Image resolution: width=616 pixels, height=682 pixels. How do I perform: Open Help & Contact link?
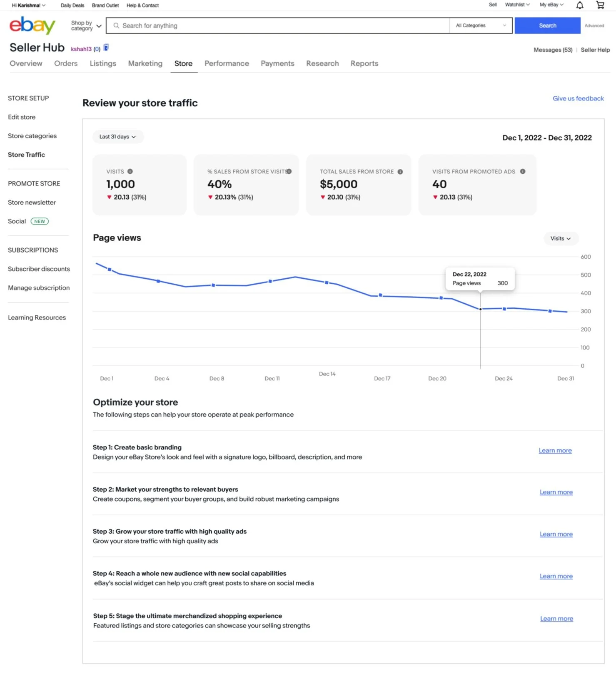tap(142, 5)
